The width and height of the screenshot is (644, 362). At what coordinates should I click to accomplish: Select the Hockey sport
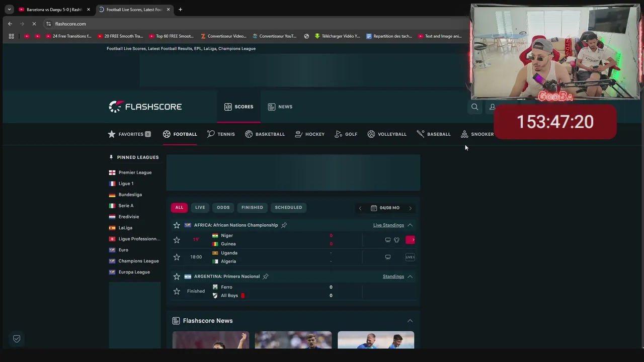coord(309,134)
